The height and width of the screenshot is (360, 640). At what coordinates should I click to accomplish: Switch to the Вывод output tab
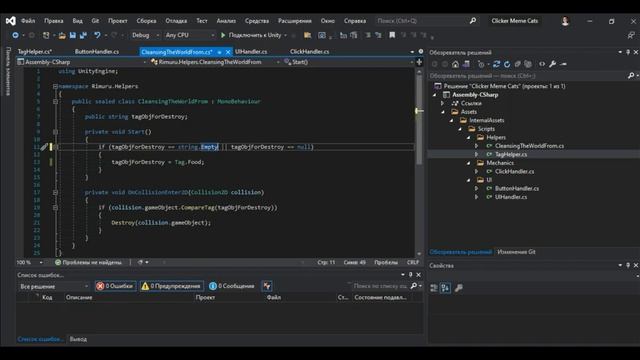pyautogui.click(x=78, y=339)
